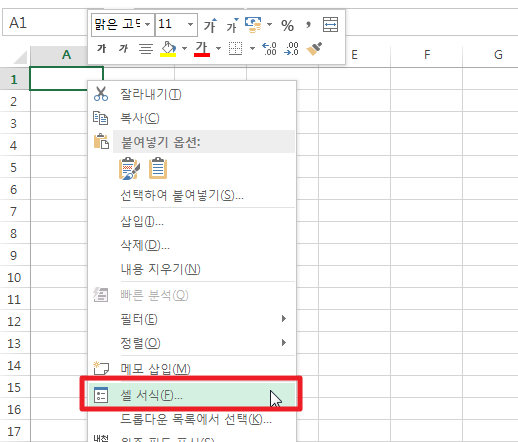Screen dimensions: 518x442
Task: Apply percent style in mini toolbar
Action: pyautogui.click(x=287, y=25)
